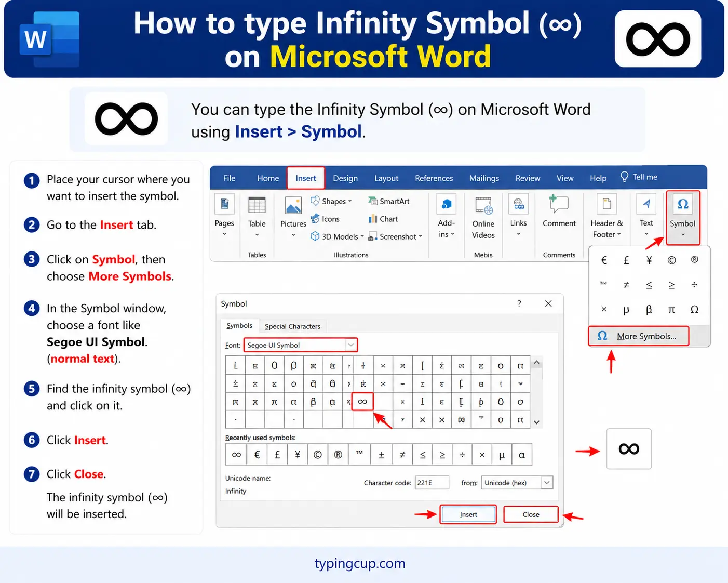728x583 pixels.
Task: Open the Shapes dropdown arrow
Action: (x=350, y=201)
